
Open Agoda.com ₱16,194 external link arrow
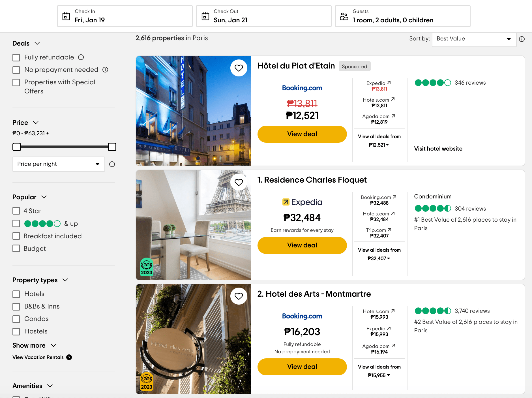[393, 345]
